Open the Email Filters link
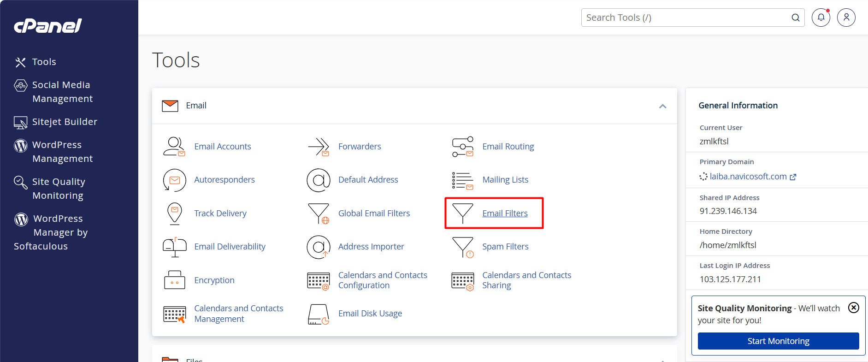Viewport: 868px width, 362px height. 505,214
